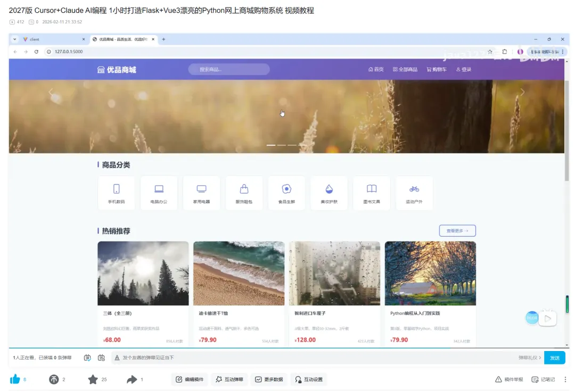The height and width of the screenshot is (392, 575).
Task: Click the coin (投币) icon
Action: (54, 379)
